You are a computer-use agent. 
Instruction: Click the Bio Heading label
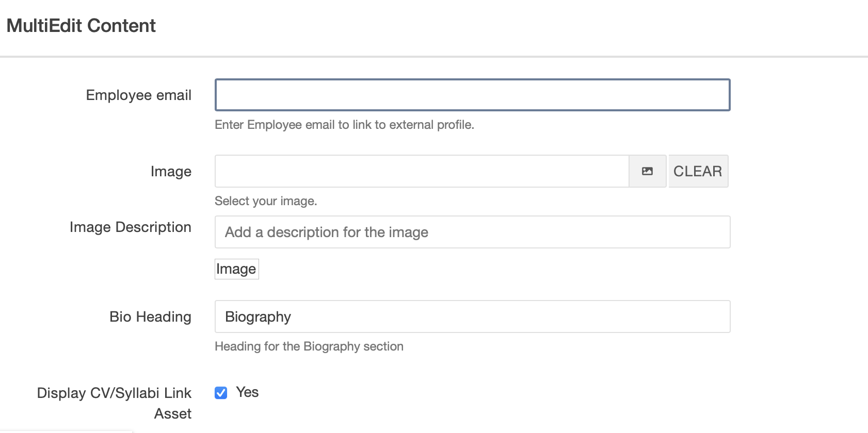tap(150, 317)
